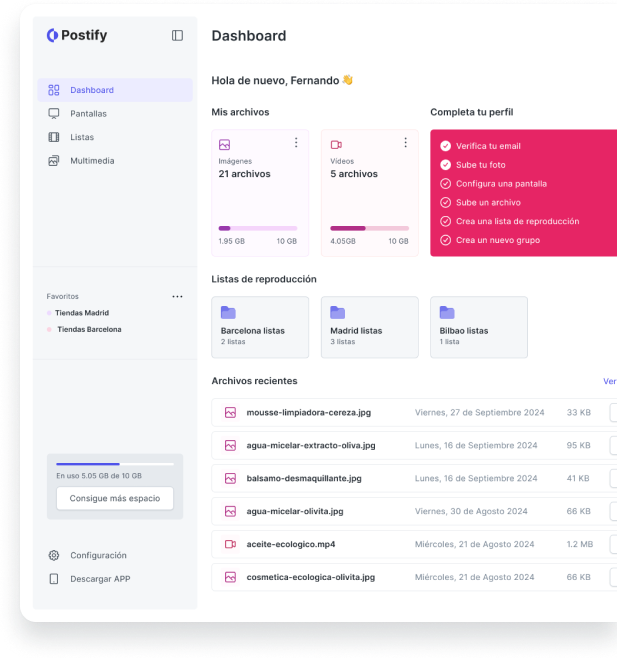Toggle the 'Sube tu foto' checkmark
The height and width of the screenshot is (658, 617).
445,165
